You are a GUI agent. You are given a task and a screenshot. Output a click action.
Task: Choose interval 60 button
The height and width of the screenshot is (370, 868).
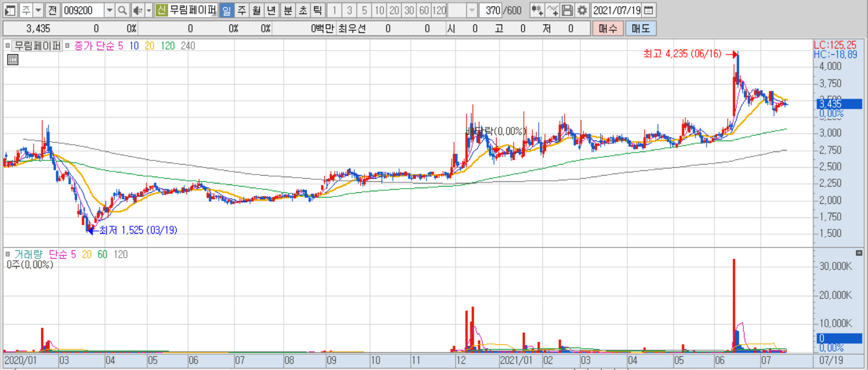424,10
